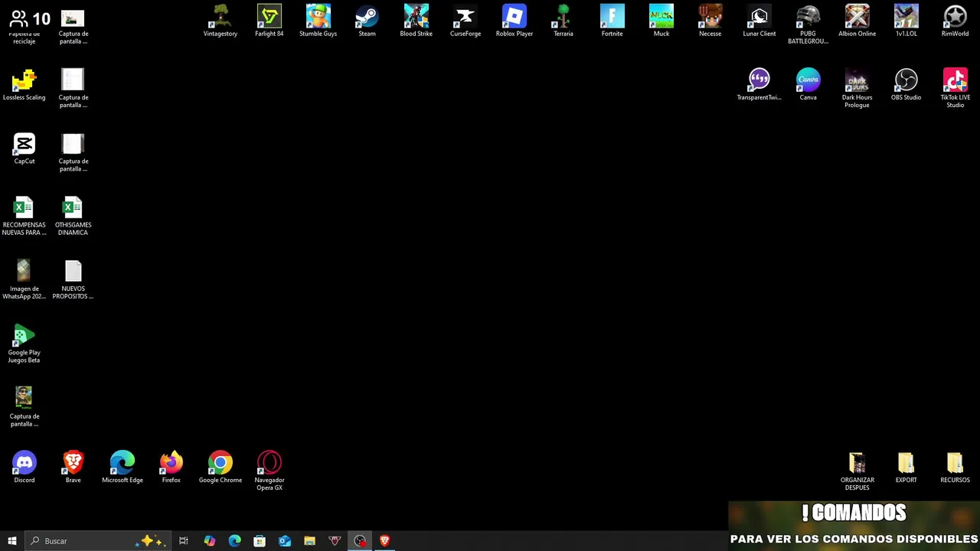Select the OTHISGAMES DINAMICA Excel file

(x=73, y=216)
